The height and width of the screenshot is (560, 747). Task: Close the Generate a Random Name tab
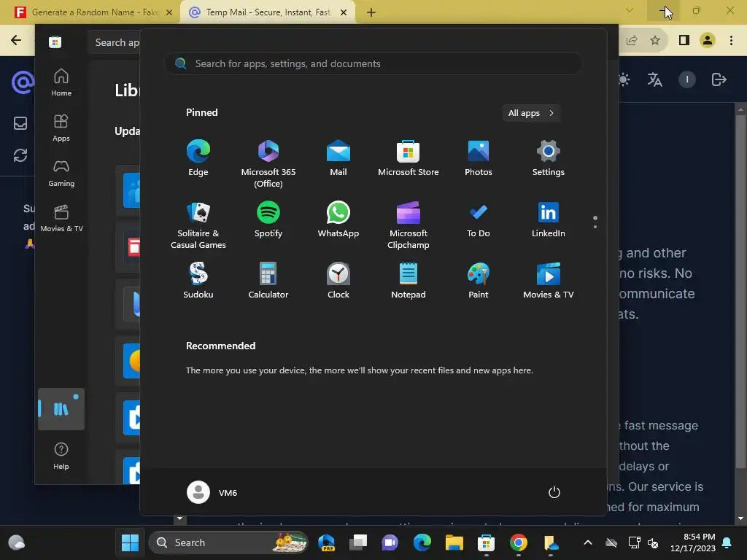pos(169,12)
